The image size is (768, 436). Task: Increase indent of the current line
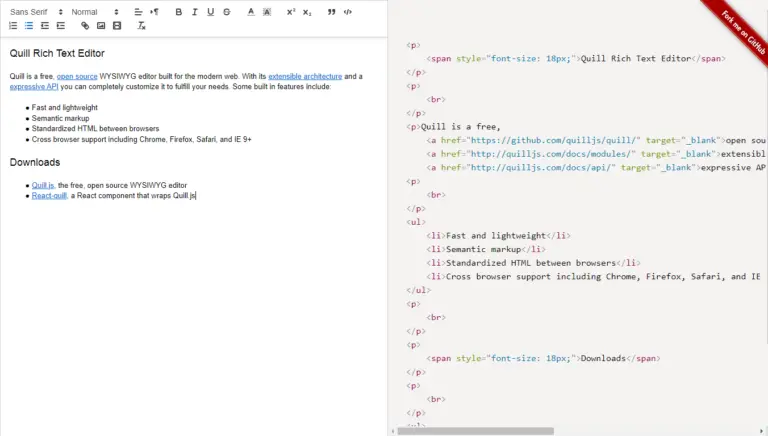(61, 25)
